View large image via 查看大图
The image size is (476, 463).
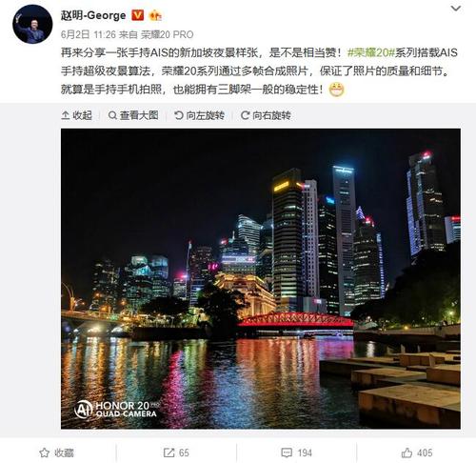coord(133,115)
